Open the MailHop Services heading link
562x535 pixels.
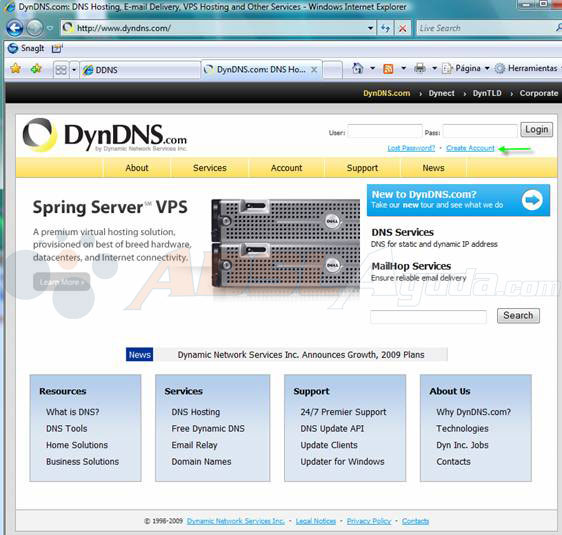point(411,266)
